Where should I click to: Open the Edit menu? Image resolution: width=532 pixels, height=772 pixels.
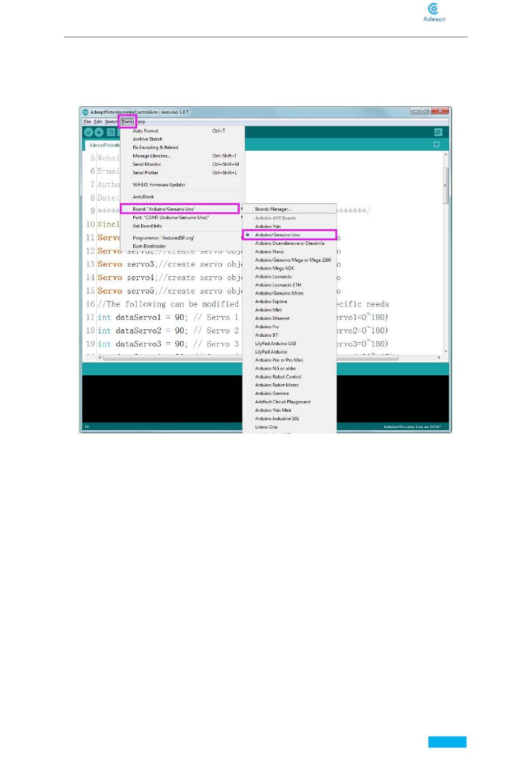(98, 122)
